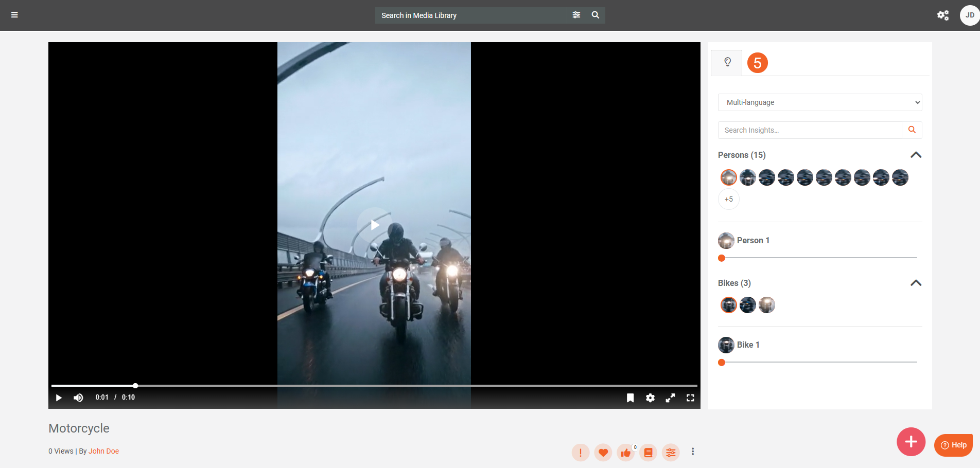Open advanced search filters icon
The image size is (980, 468).
(576, 15)
